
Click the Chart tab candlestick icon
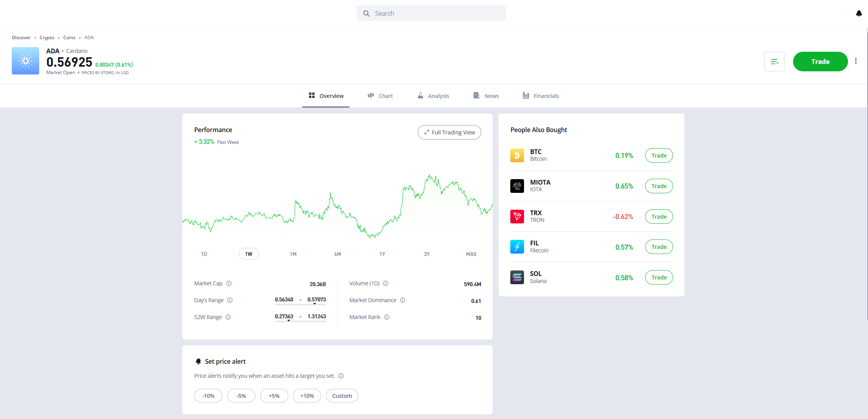pyautogui.click(x=371, y=95)
